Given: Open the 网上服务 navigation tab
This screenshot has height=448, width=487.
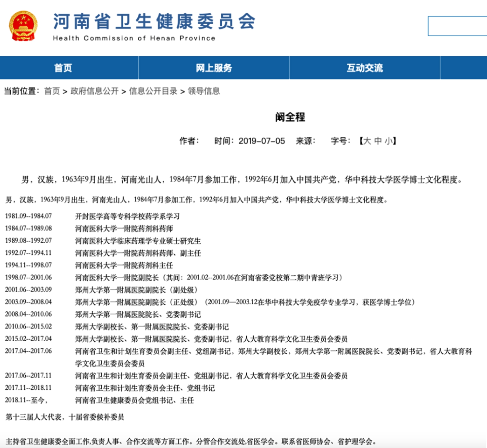Looking at the screenshot, I should pyautogui.click(x=214, y=68).
